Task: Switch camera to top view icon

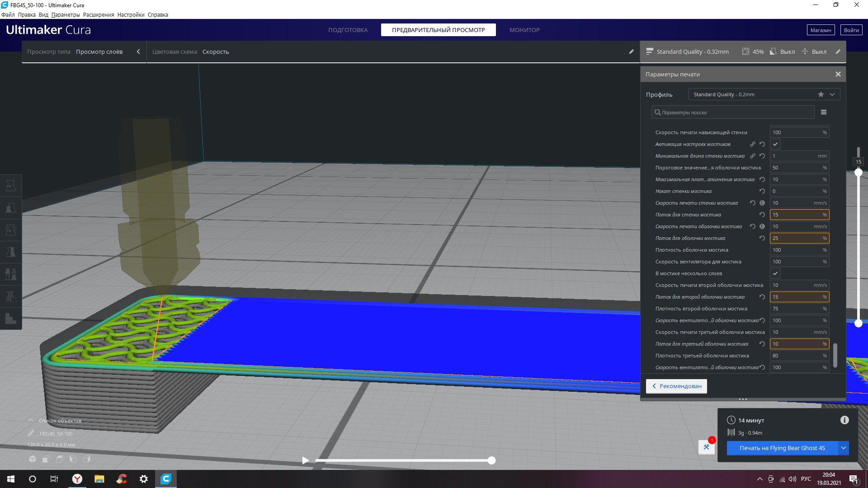Action: click(60, 459)
